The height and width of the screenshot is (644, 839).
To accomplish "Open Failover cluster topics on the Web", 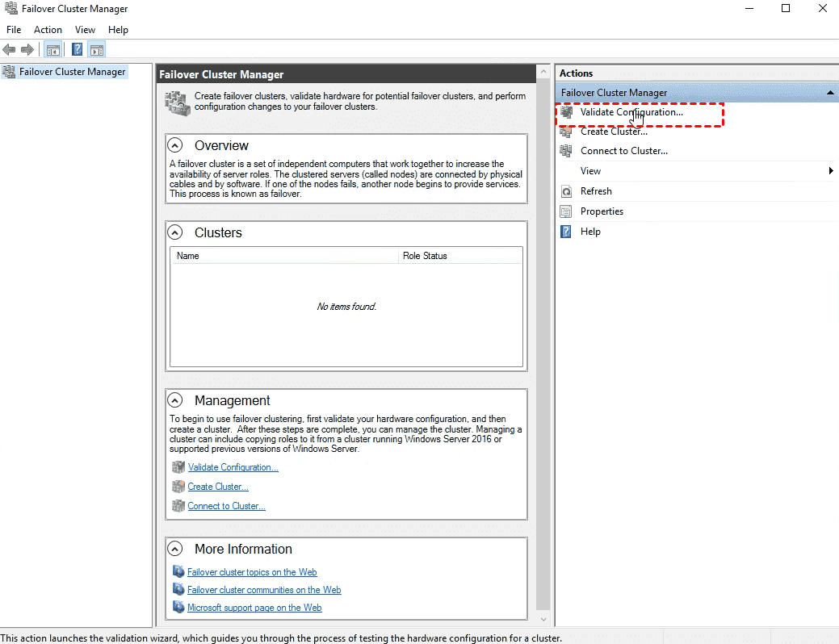I will click(x=252, y=572).
